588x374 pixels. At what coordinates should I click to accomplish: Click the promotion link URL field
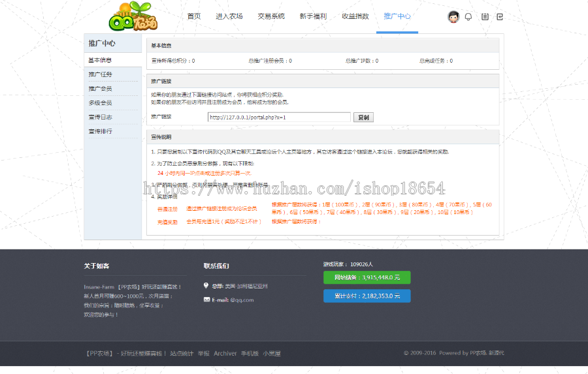279,117
